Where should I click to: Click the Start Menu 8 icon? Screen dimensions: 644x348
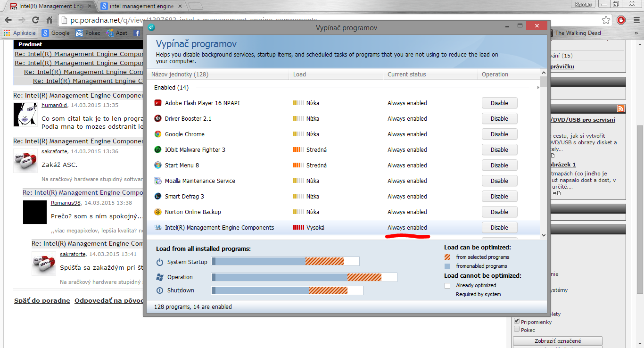(x=158, y=165)
